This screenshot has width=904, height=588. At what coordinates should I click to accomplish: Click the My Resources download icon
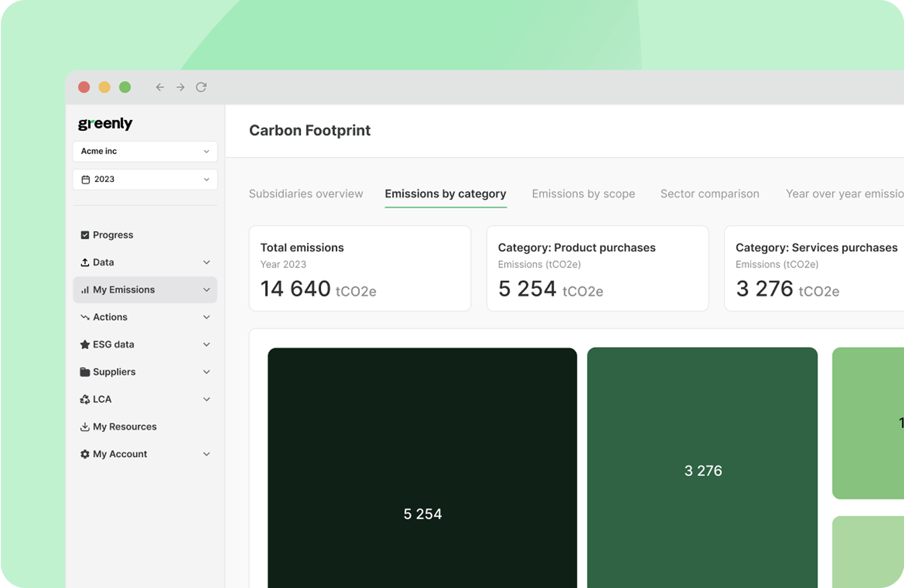coord(85,427)
